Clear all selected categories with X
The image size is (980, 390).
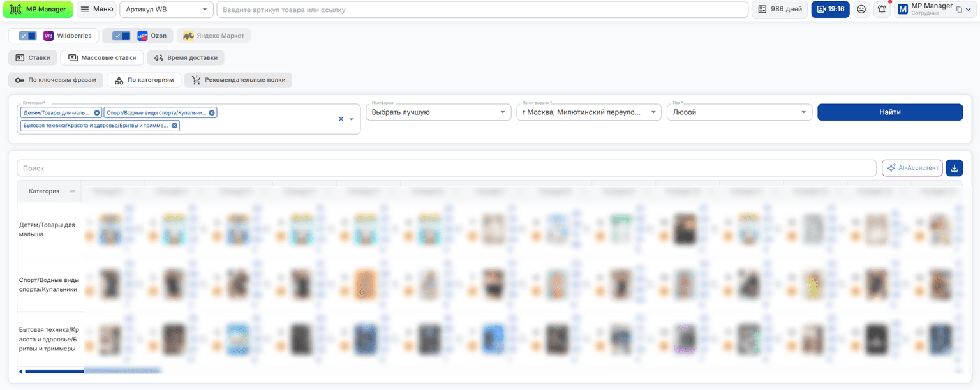[x=341, y=119]
